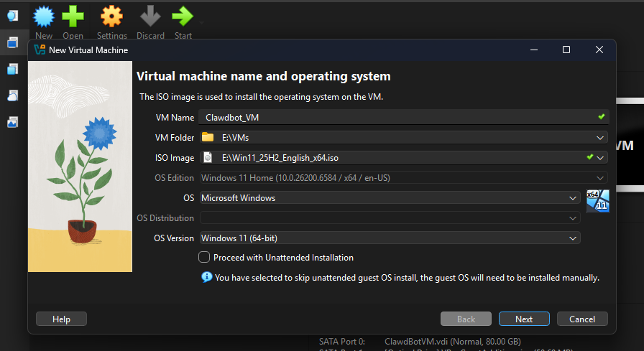Click the New Virtual Machine title text

pyautogui.click(x=88, y=50)
